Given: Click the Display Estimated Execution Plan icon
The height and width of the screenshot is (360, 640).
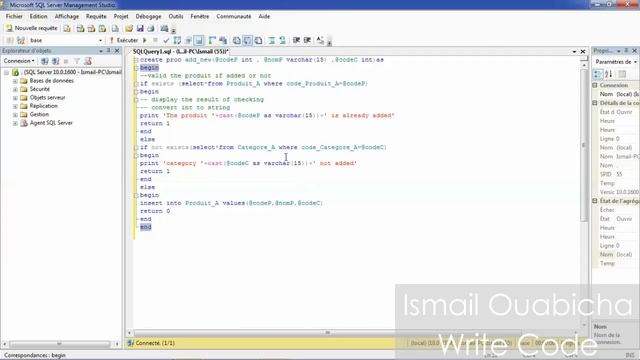Looking at the screenshot, I should click(x=177, y=40).
